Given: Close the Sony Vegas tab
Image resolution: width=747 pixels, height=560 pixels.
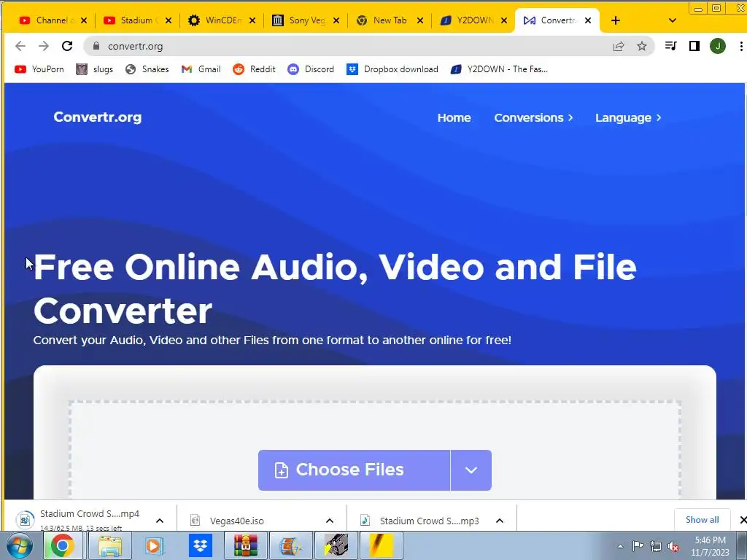Looking at the screenshot, I should click(x=336, y=20).
